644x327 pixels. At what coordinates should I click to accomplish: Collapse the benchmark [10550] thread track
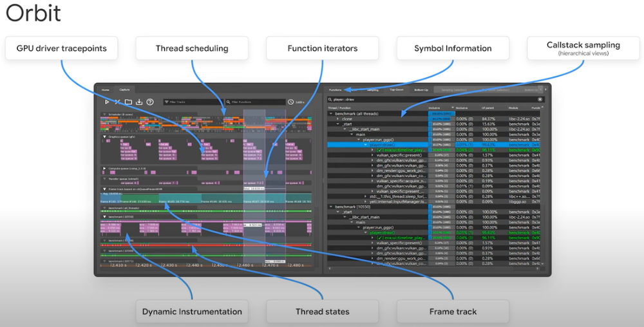(105, 216)
